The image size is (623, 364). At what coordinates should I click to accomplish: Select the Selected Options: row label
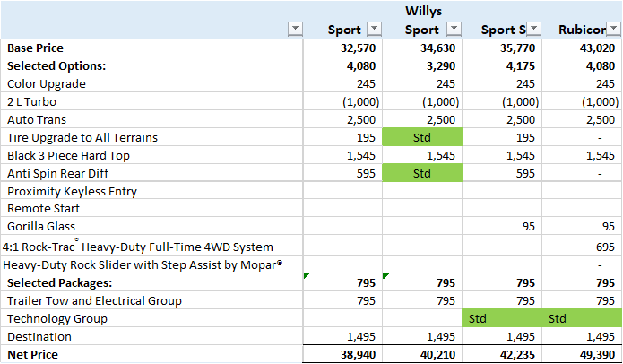[x=56, y=66]
